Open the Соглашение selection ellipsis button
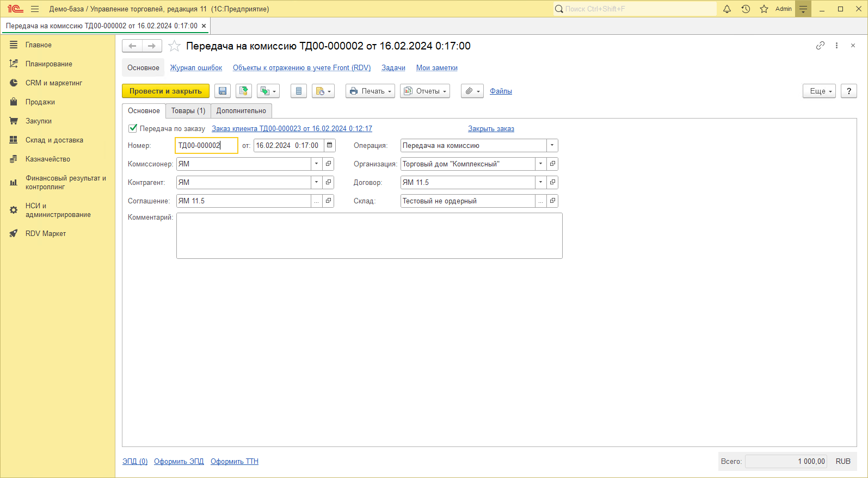The image size is (868, 478). tap(317, 201)
